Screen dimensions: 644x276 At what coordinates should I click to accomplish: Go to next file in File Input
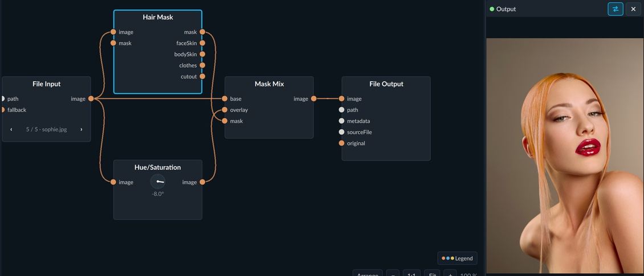pyautogui.click(x=81, y=129)
